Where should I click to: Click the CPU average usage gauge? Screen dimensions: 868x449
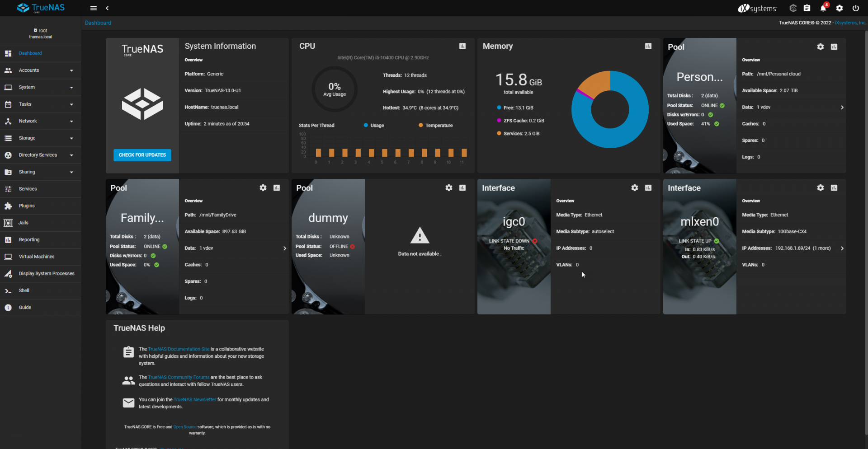coord(335,89)
